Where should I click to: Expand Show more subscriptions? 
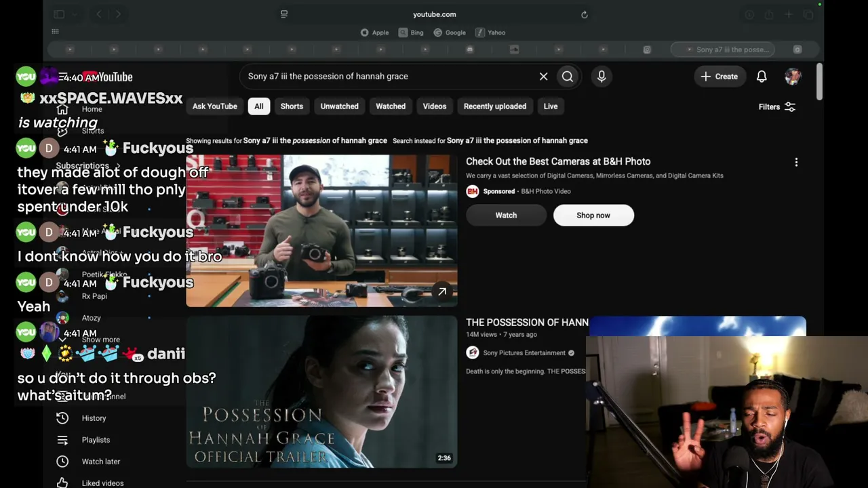(100, 340)
